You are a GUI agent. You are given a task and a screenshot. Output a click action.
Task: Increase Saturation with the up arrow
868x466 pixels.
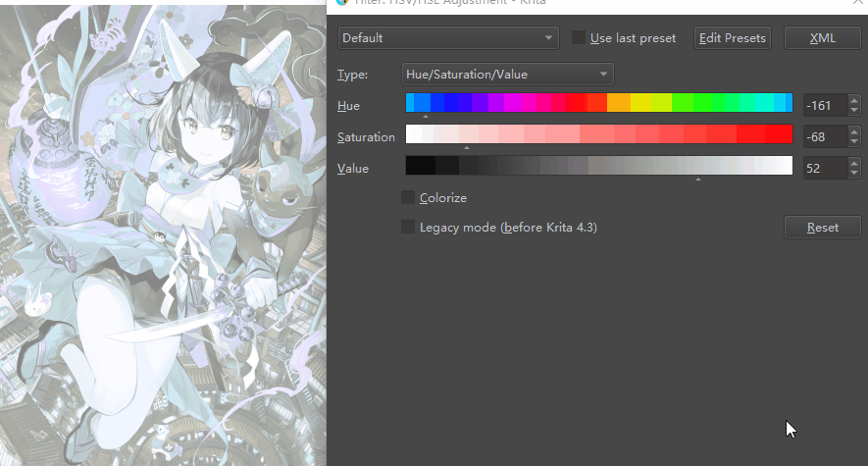(x=854, y=131)
